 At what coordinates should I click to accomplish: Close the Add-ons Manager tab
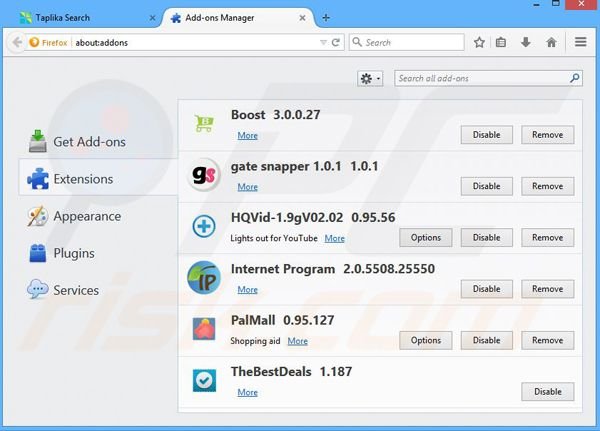302,18
